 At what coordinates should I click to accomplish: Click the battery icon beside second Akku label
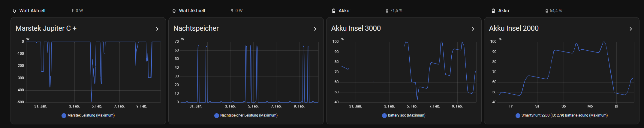(493, 11)
